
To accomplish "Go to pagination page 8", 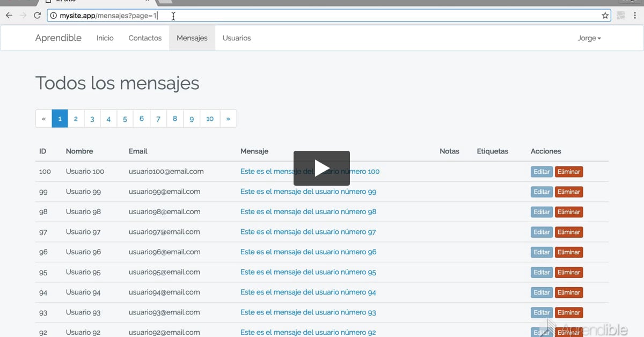I will 175,119.
